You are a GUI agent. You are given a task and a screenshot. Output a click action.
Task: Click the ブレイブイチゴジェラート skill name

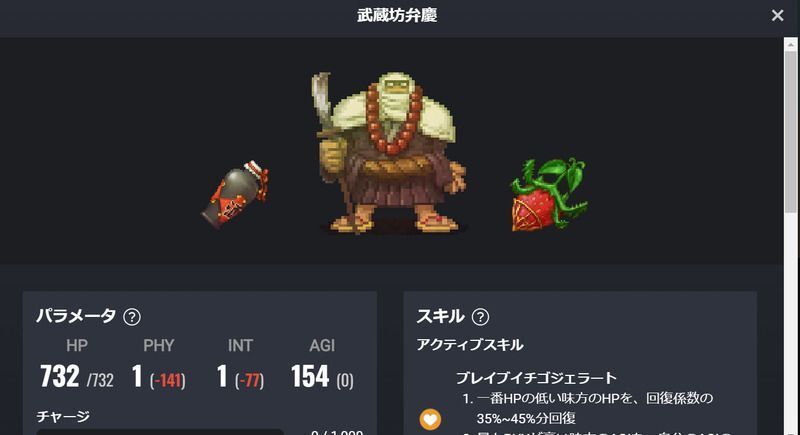pos(536,378)
